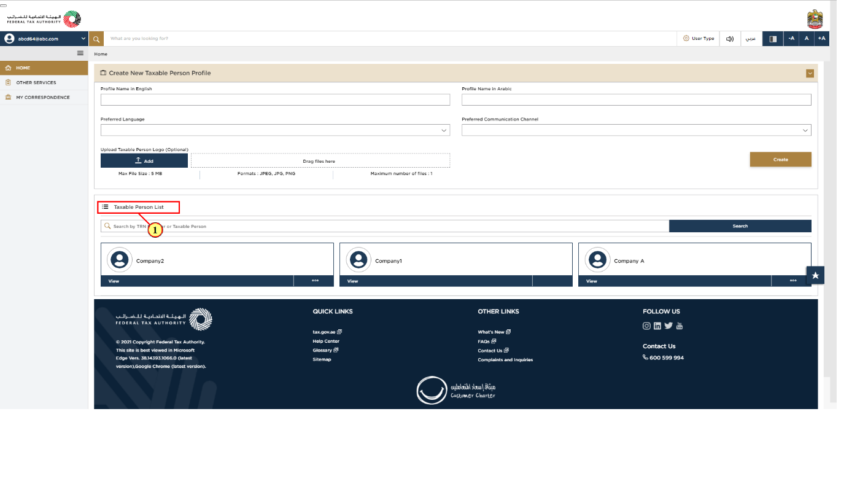This screenshot has width=868, height=492.
Task: Increase font size with +A
Action: pos(822,39)
